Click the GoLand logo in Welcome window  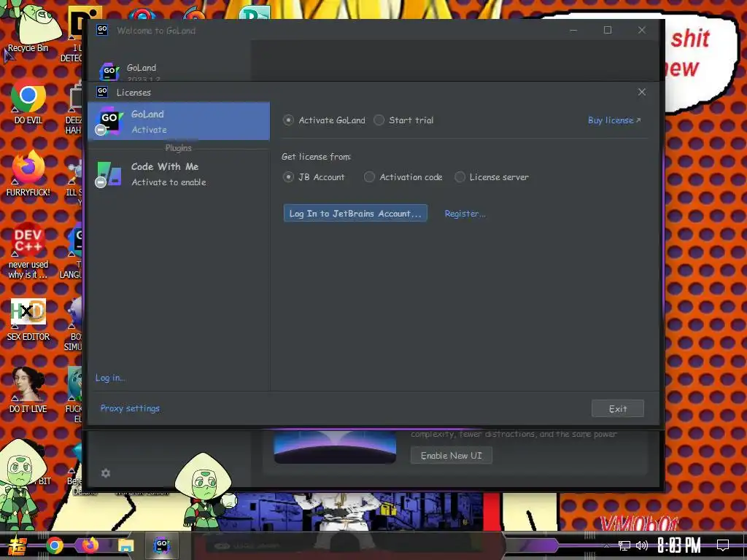(x=109, y=71)
